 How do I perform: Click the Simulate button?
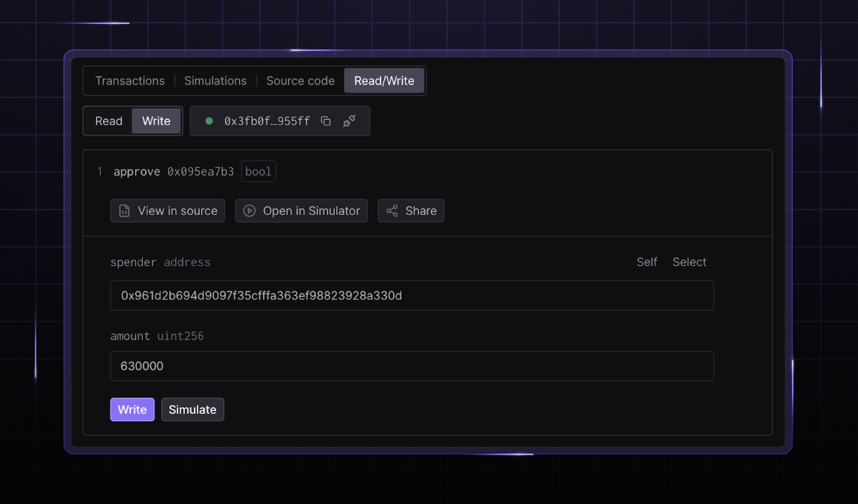(193, 410)
